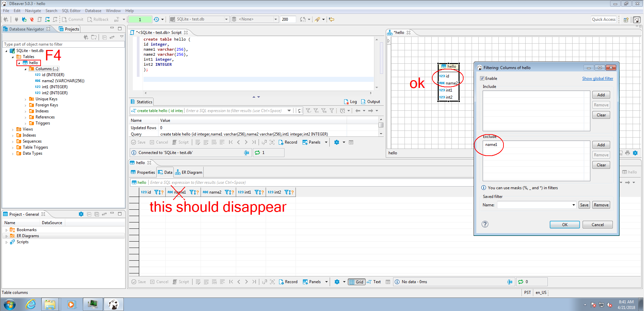The width and height of the screenshot is (644, 311).
Task: Click Add button for Include list
Action: point(601,95)
